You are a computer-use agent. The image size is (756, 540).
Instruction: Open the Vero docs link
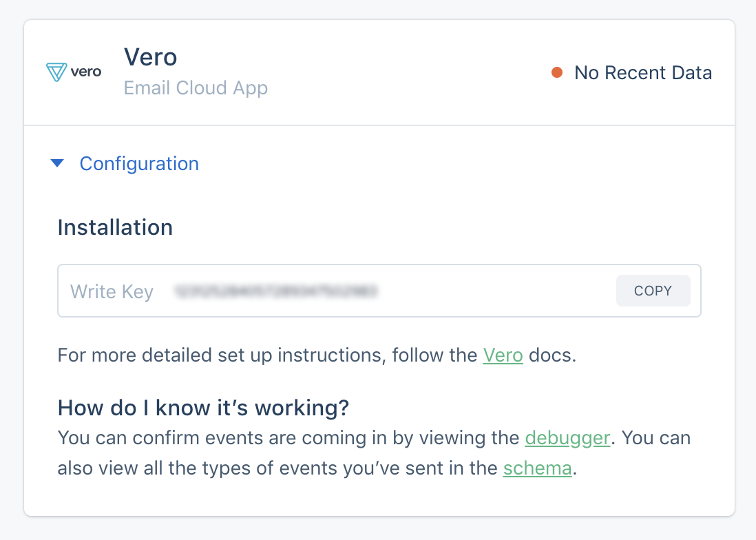pos(503,355)
